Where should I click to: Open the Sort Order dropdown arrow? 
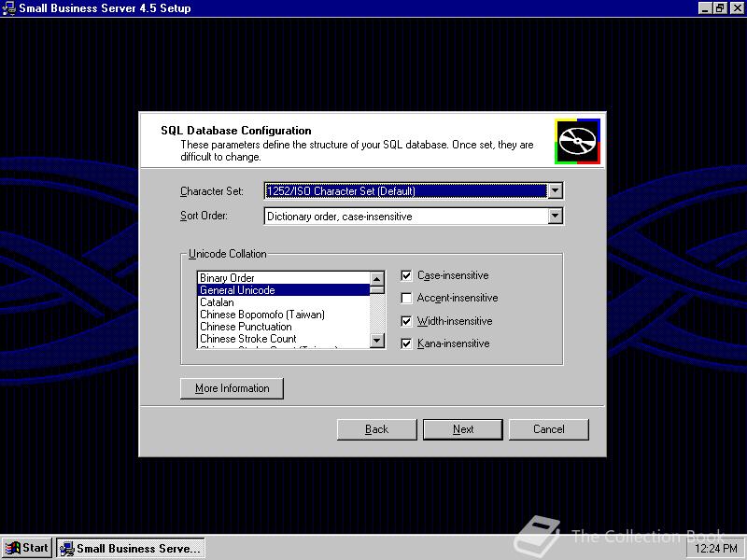pyautogui.click(x=555, y=217)
